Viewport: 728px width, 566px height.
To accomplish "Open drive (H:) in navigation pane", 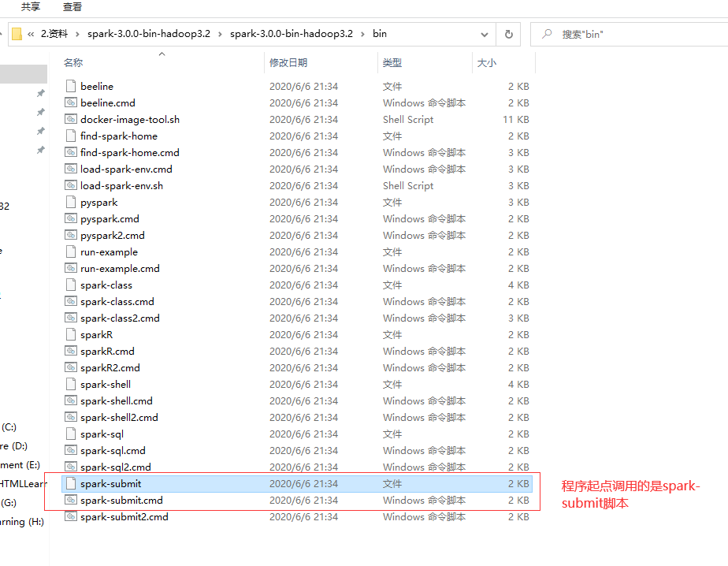I will click(22, 521).
